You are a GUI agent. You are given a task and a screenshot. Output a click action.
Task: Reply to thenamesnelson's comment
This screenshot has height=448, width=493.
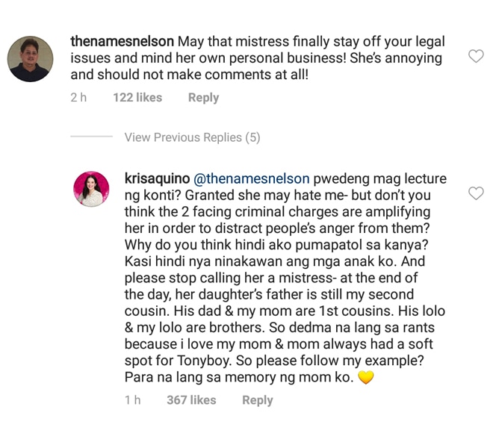tap(203, 98)
